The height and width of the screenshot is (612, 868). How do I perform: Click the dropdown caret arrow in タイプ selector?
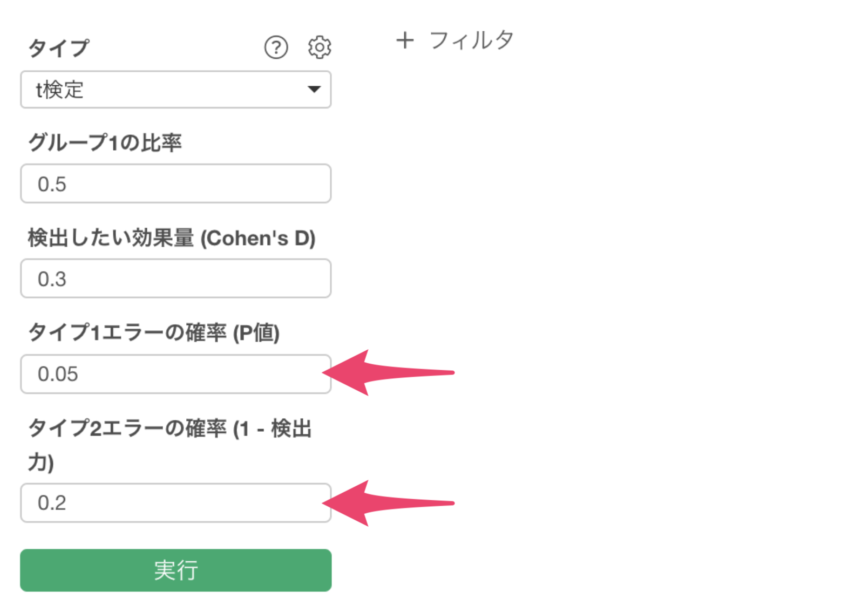[x=314, y=90]
